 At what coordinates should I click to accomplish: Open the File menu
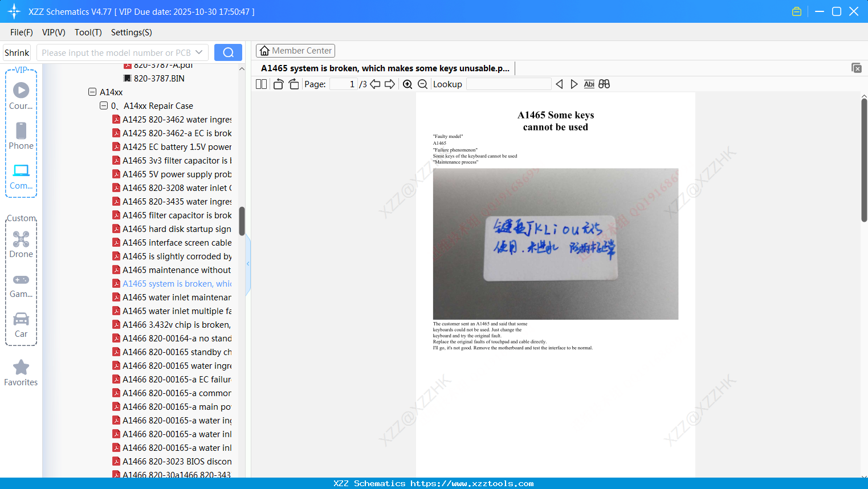tap(22, 32)
